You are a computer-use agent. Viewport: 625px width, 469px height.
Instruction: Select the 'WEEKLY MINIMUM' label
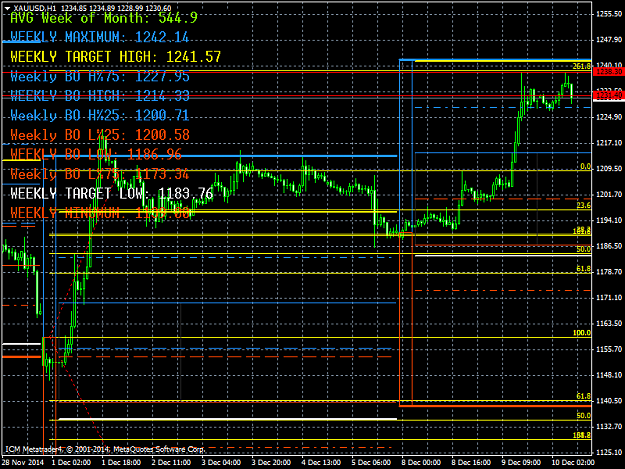pos(100,213)
